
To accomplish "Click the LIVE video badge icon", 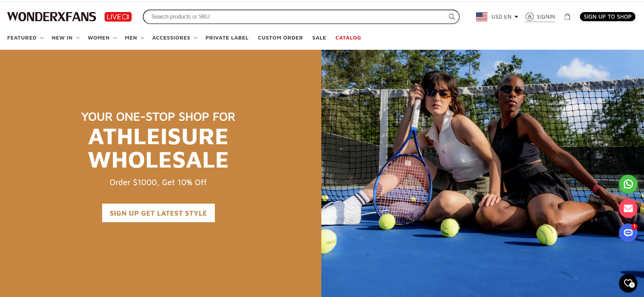I will coord(118,17).
